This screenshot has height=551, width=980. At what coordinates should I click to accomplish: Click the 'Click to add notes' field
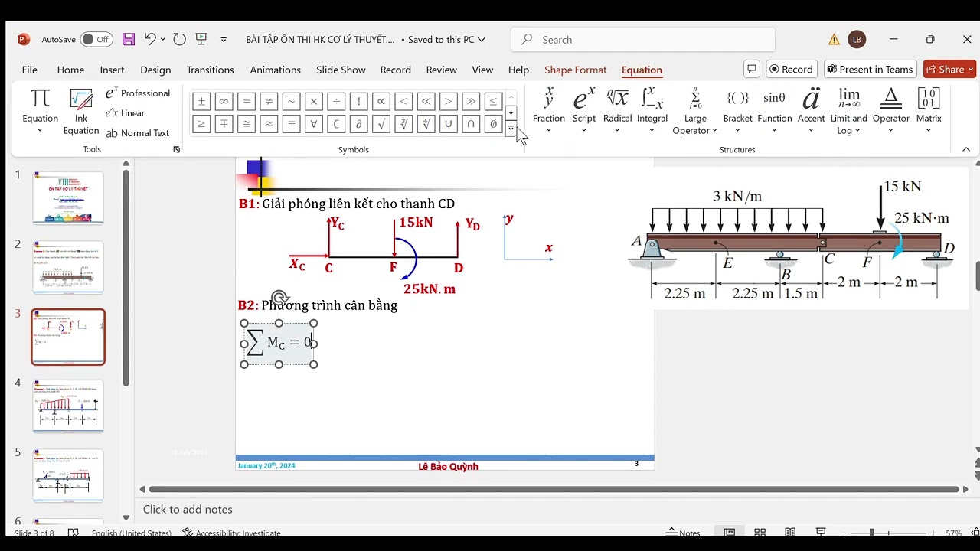click(188, 509)
